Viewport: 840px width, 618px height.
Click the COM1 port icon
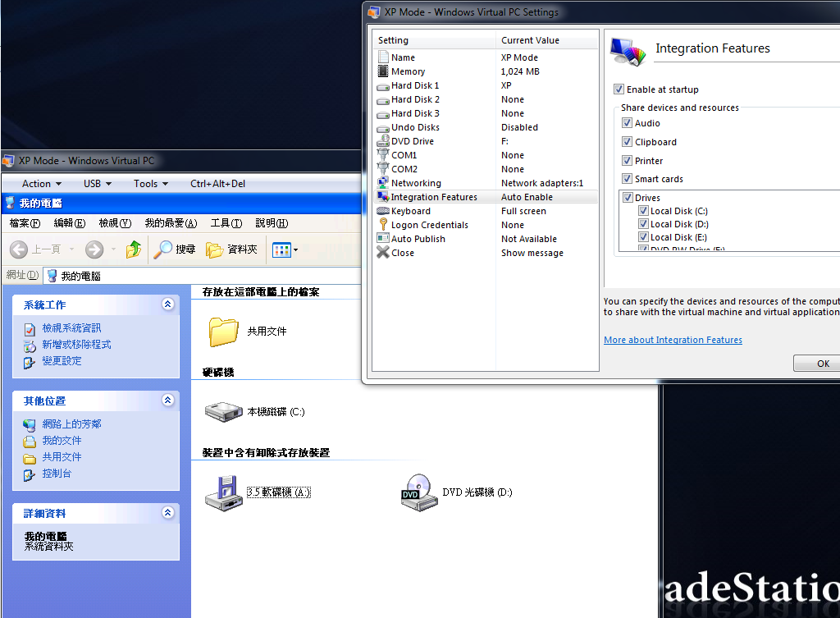[383, 154]
